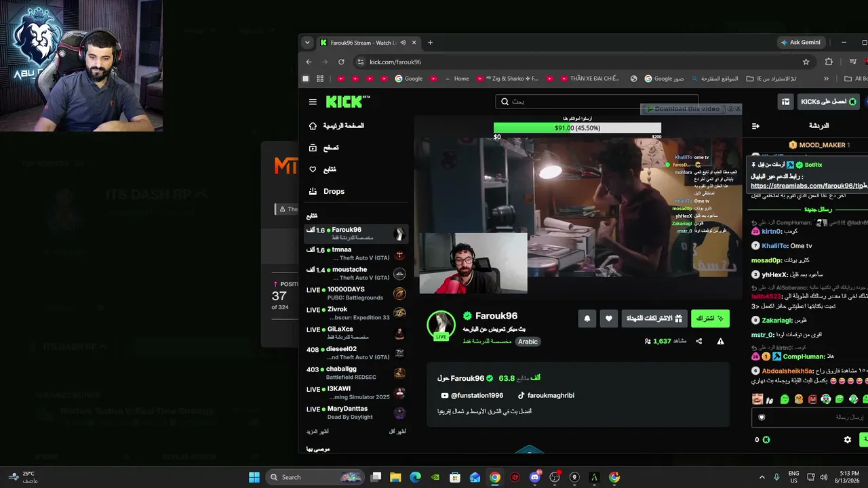The image size is (868, 488).
Task: Click Farouk96's live avatar
Action: point(441,325)
